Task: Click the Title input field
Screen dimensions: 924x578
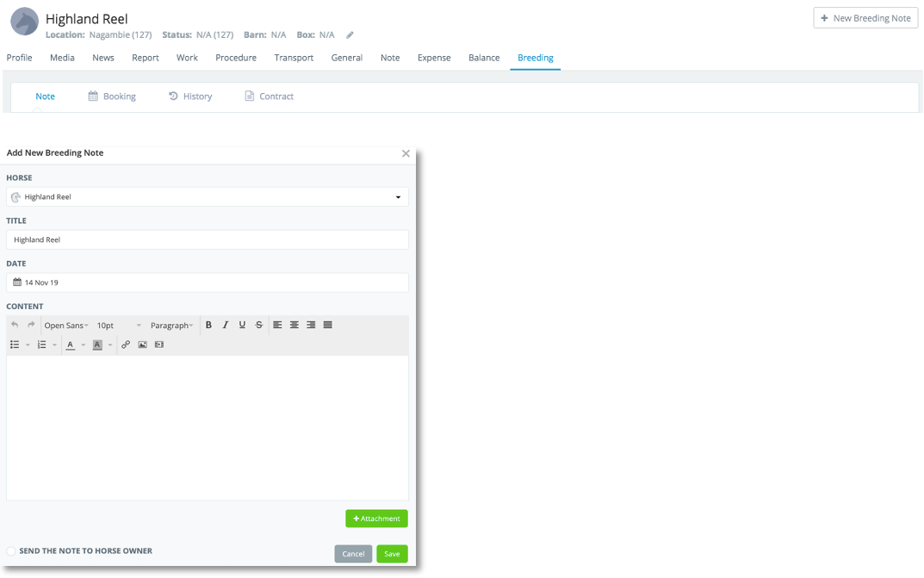Action: coord(208,239)
